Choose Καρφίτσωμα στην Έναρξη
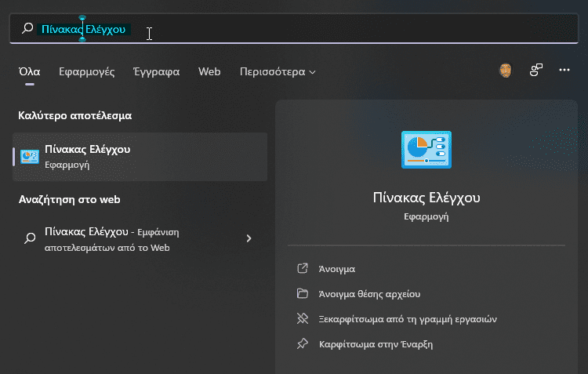 [x=376, y=344]
